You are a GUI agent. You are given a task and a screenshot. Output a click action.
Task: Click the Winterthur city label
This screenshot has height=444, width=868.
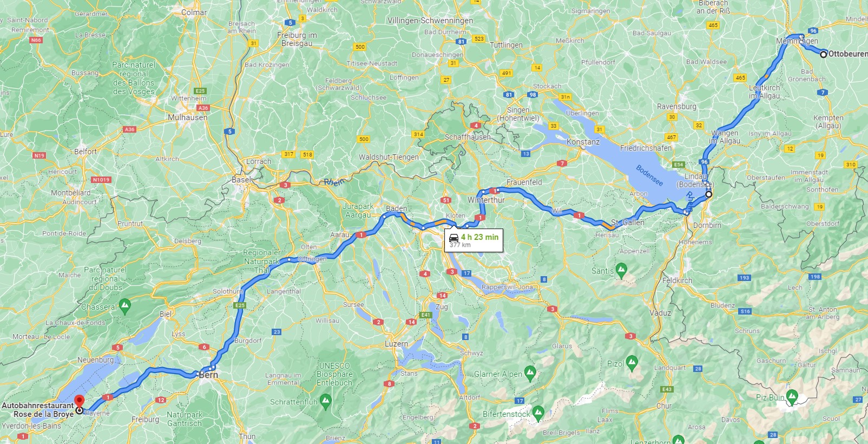pyautogui.click(x=486, y=200)
